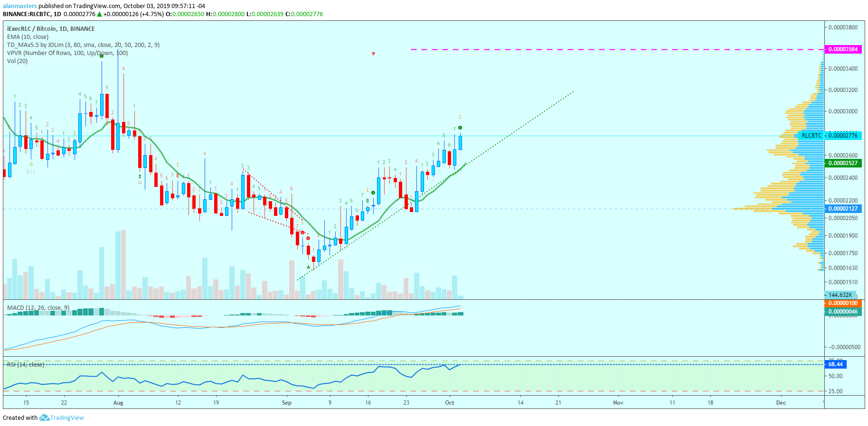Open the alanmasters author profile link
Screen dimensions: 868x426
tap(20, 6)
